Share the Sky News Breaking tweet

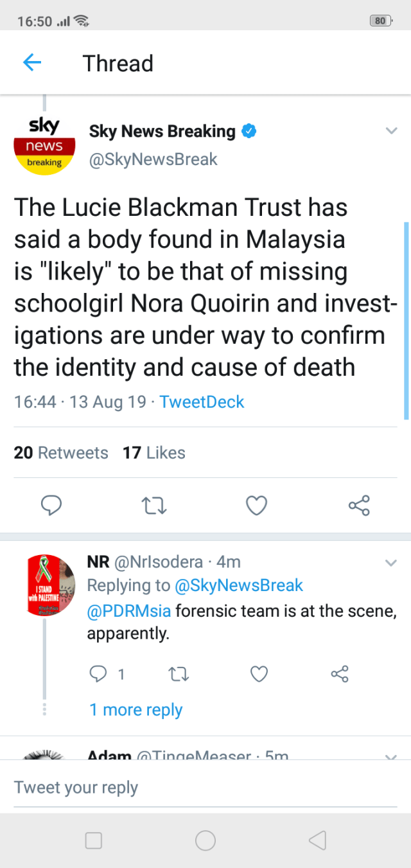click(x=359, y=506)
